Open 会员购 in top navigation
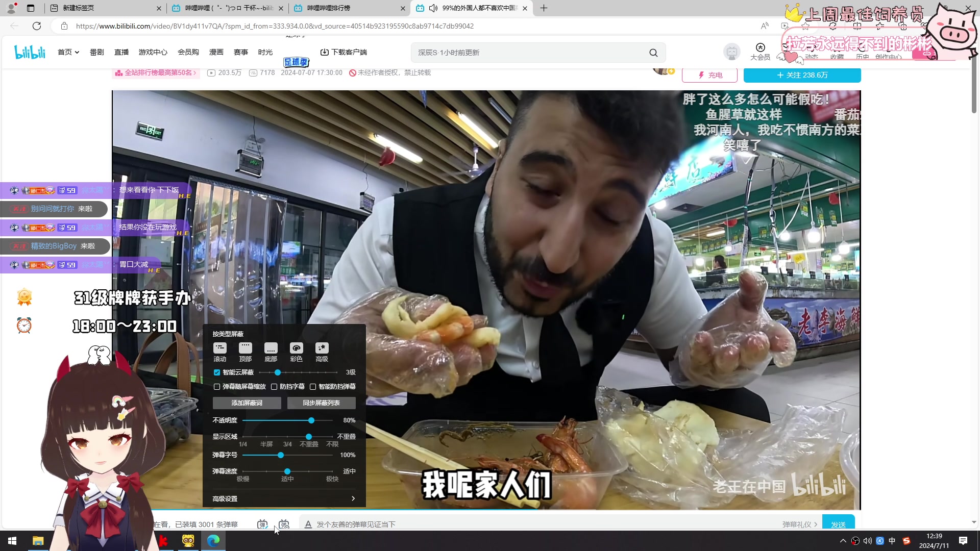 [188, 52]
